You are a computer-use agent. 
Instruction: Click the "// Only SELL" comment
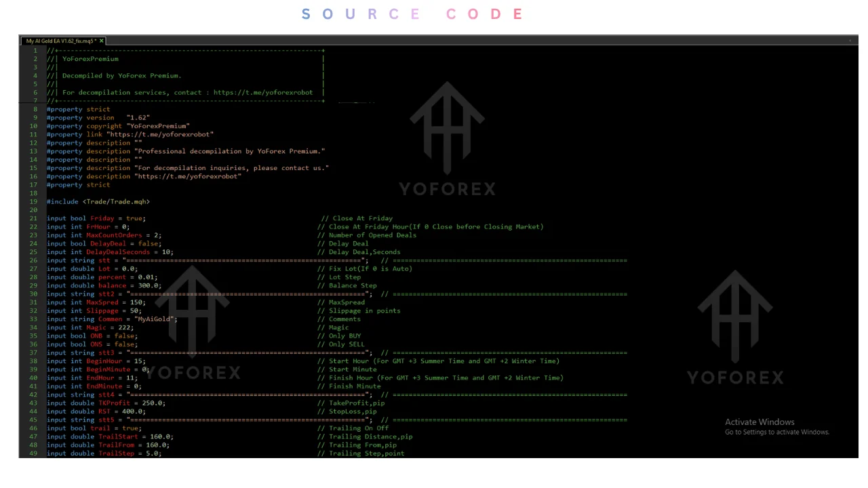(341, 344)
